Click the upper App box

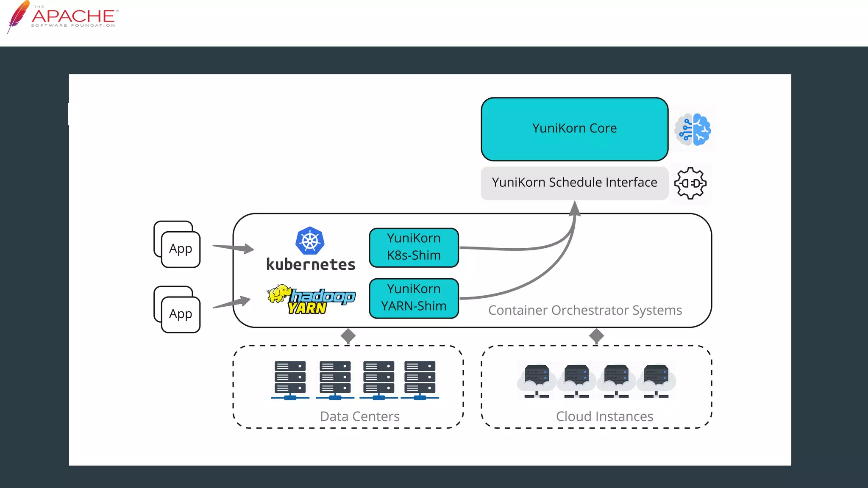[181, 249]
